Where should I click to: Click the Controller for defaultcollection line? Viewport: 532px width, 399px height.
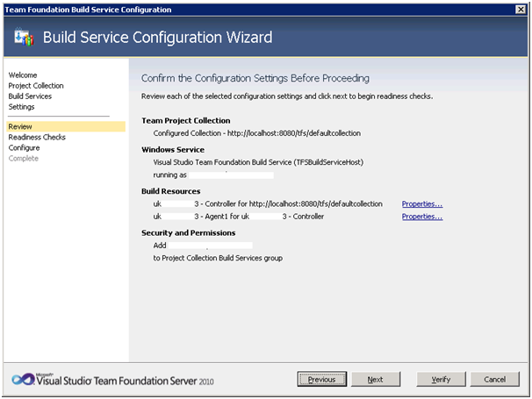(268, 203)
